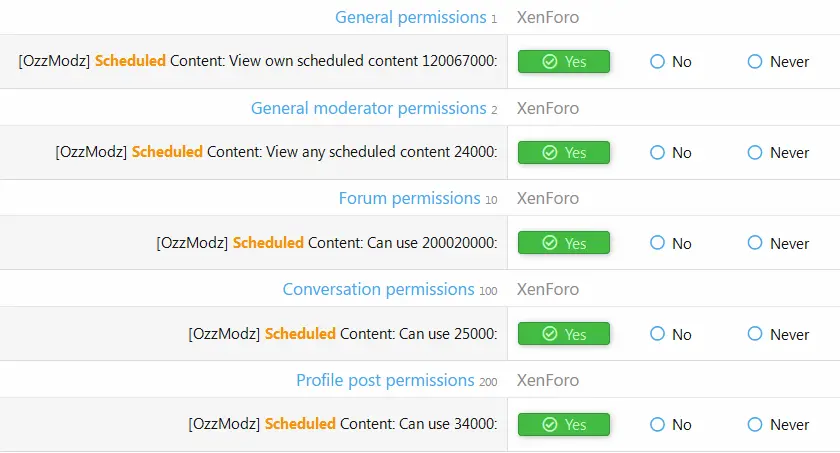
Task: Set Profile post Can use to Never
Action: (x=778, y=425)
